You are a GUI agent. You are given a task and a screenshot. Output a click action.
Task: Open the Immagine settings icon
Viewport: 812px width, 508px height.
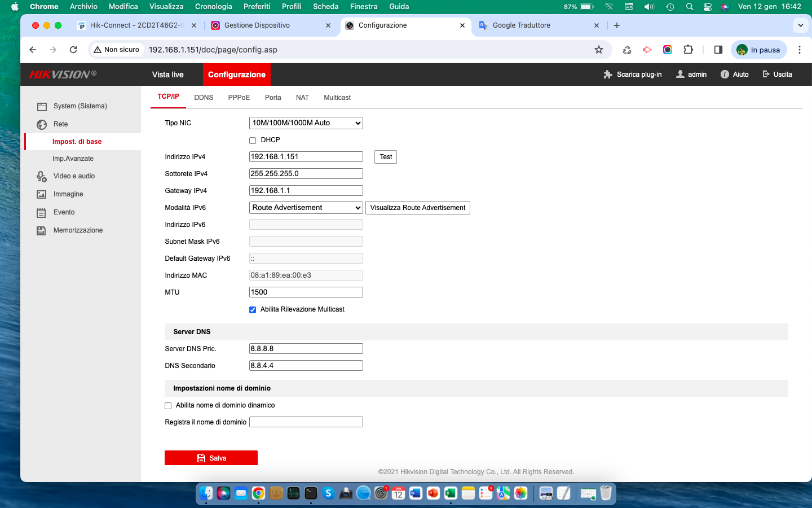pyautogui.click(x=42, y=195)
